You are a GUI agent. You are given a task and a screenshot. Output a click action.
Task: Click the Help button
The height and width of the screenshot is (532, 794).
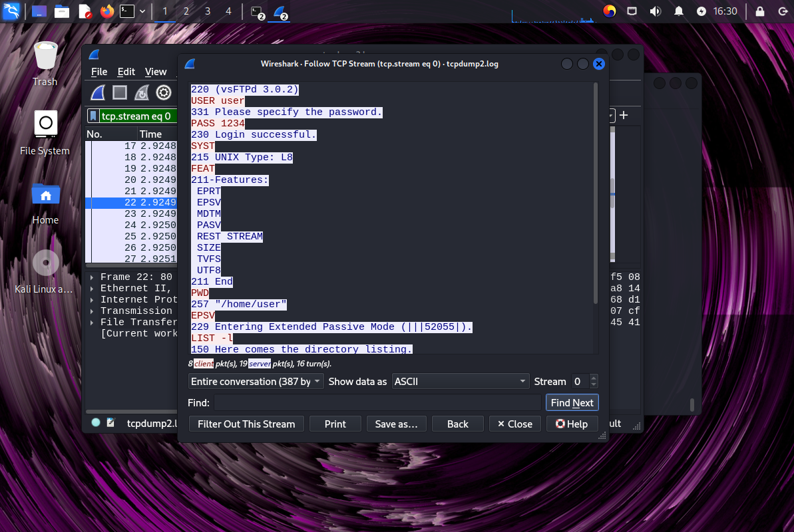click(572, 424)
